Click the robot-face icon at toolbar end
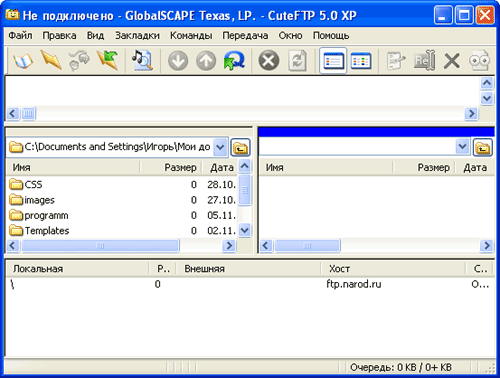Viewport: 500px width, 378px height. click(479, 61)
